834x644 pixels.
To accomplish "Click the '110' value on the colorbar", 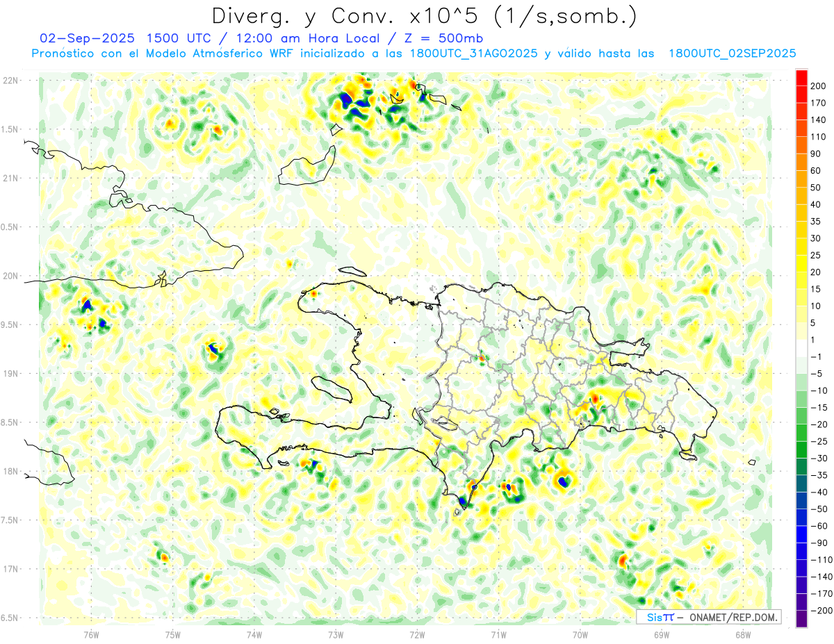I will coord(818,136).
